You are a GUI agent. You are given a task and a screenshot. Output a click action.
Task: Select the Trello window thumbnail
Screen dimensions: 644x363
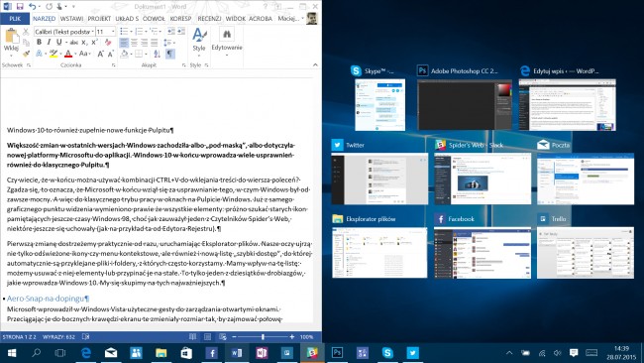click(x=586, y=253)
